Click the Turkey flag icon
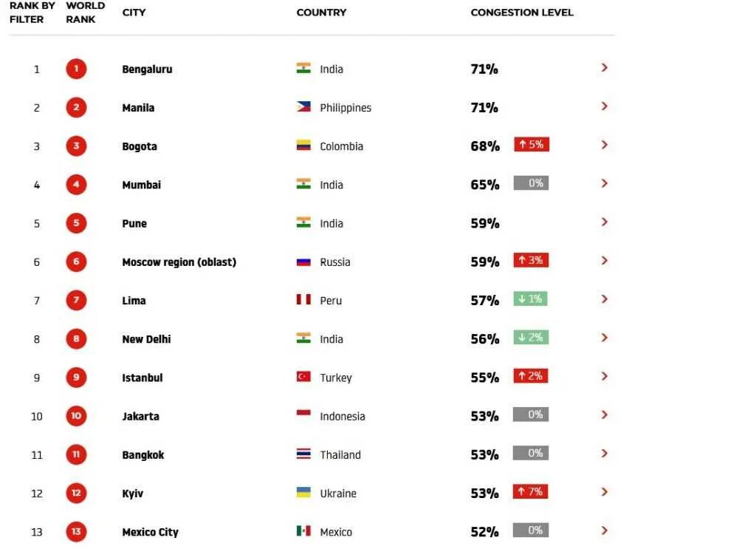The height and width of the screenshot is (549, 756). (x=303, y=377)
